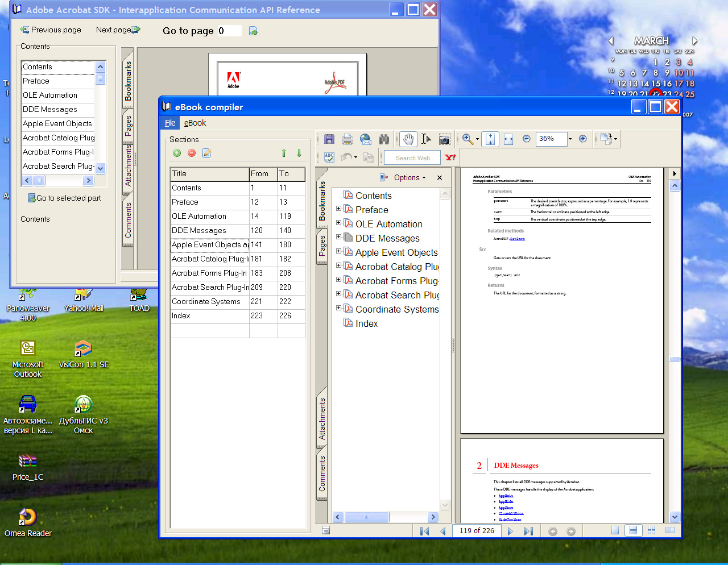Move section up with green up arrow

coord(284,153)
